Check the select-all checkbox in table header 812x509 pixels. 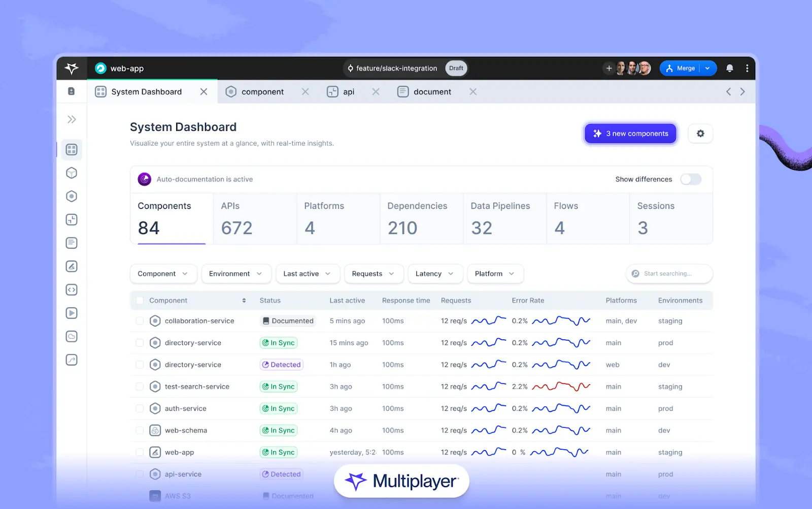point(140,301)
